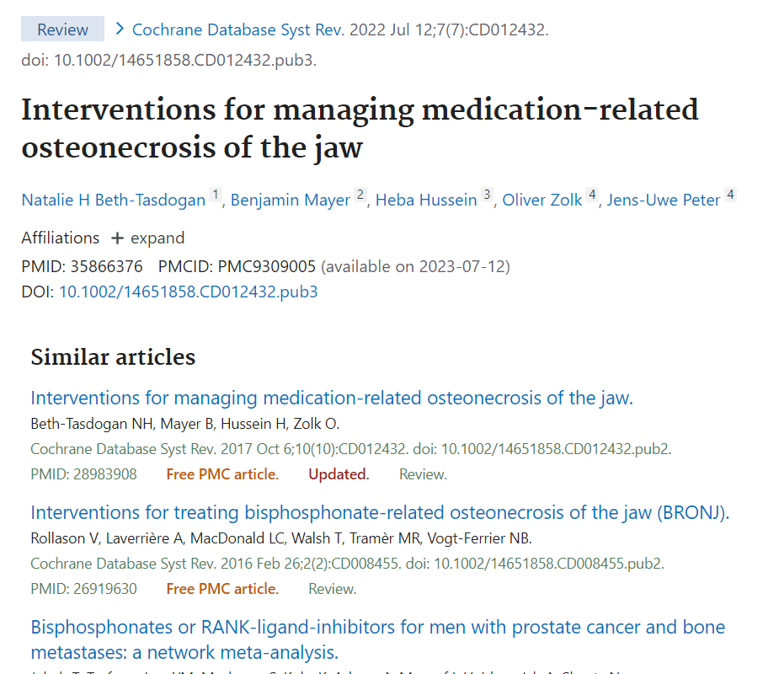Viewport: 784px width, 674px height.
Task: Click the plus icon beside expand
Action: pos(117,238)
